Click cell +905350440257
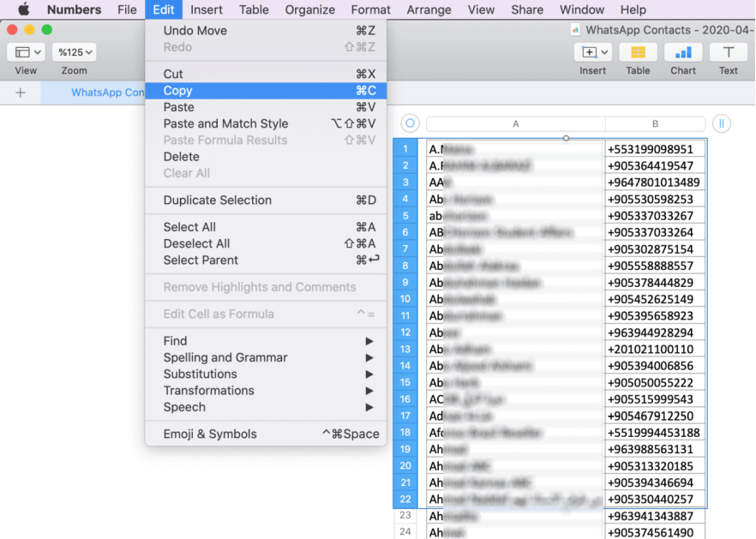This screenshot has height=539, width=756. [655, 499]
